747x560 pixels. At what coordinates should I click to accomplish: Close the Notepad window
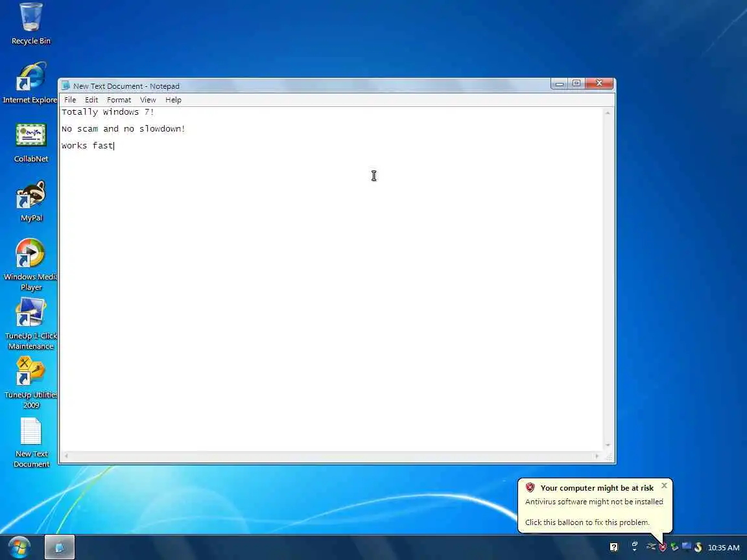[599, 84]
